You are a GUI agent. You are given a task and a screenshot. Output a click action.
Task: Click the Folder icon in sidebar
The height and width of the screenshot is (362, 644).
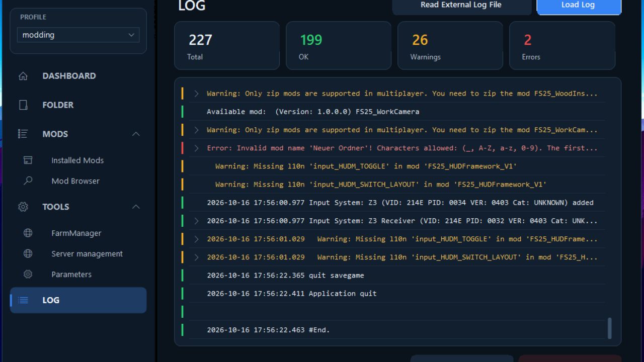click(23, 105)
